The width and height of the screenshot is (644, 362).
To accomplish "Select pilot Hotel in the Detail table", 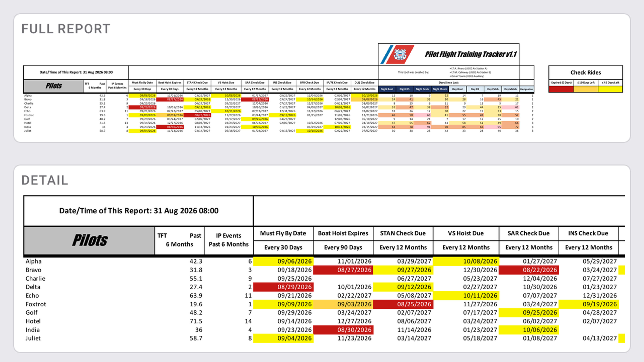I will (x=33, y=321).
